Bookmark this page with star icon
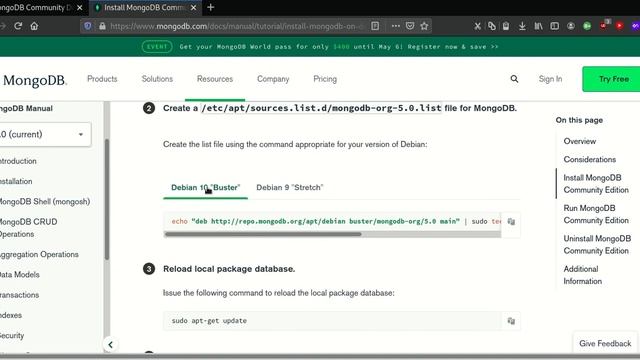Viewport: 640px width, 360px height. coord(424,26)
